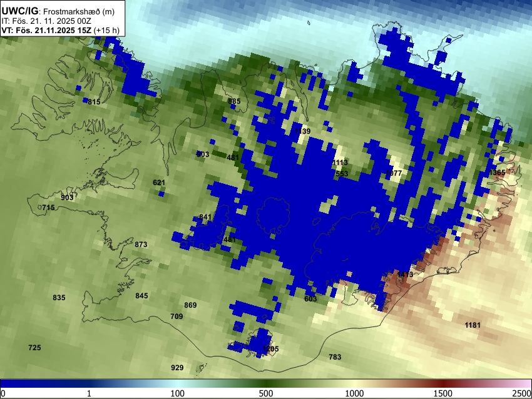Select the 725 value at lower left
532x399 pixels.
click(x=34, y=348)
